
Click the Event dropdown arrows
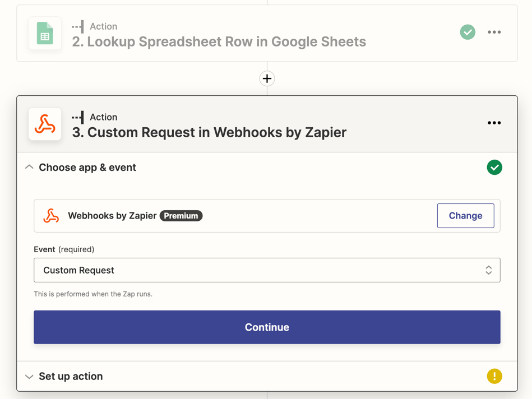coord(489,270)
